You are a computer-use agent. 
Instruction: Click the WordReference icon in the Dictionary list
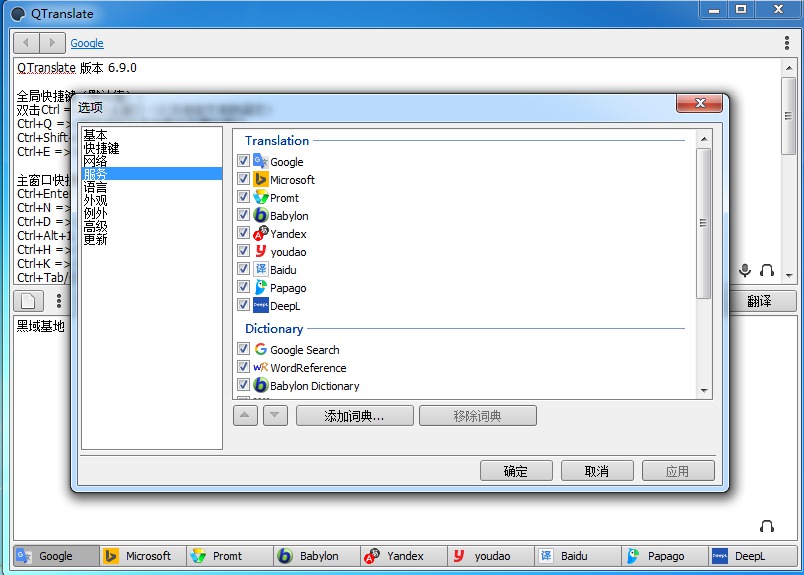[x=260, y=367]
